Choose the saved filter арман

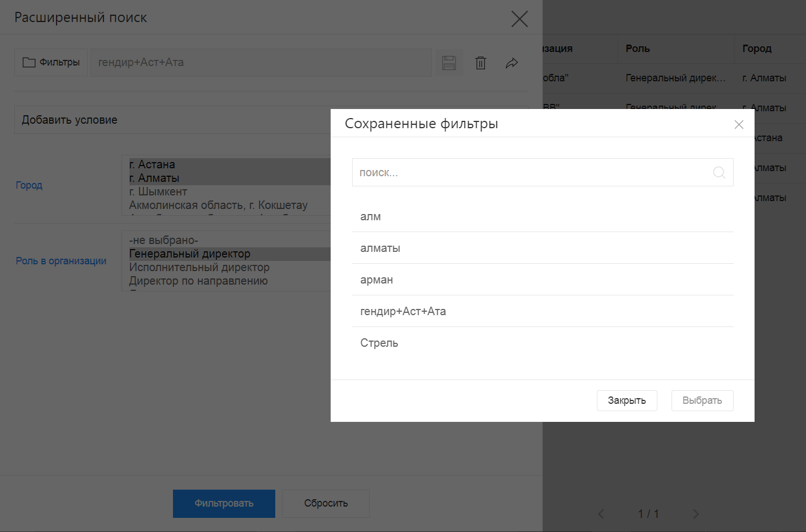click(543, 280)
